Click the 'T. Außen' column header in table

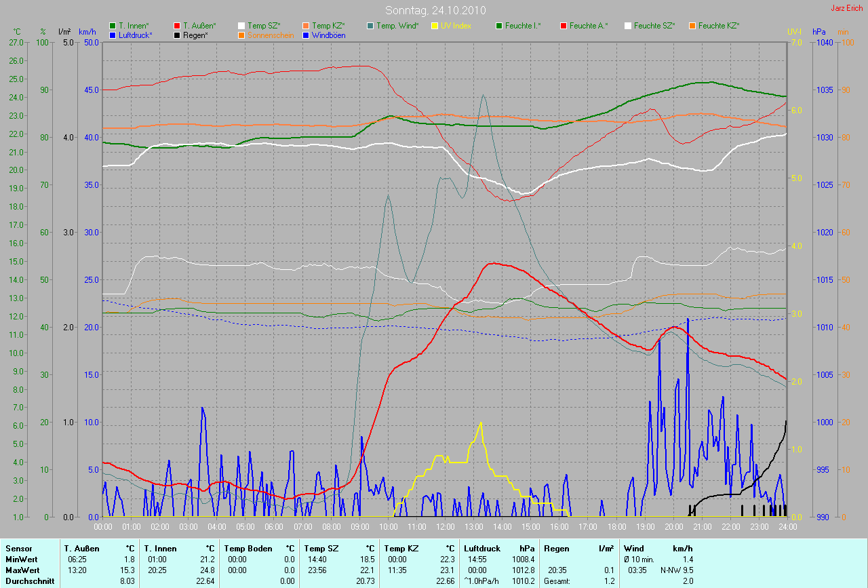tap(82, 549)
